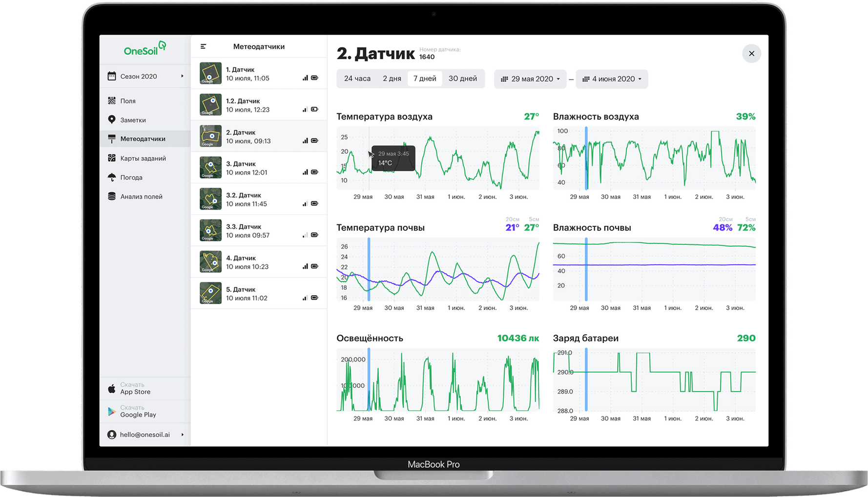This screenshot has height=497, width=868.
Task: Click the calendar icon in the start date field
Action: tap(504, 79)
